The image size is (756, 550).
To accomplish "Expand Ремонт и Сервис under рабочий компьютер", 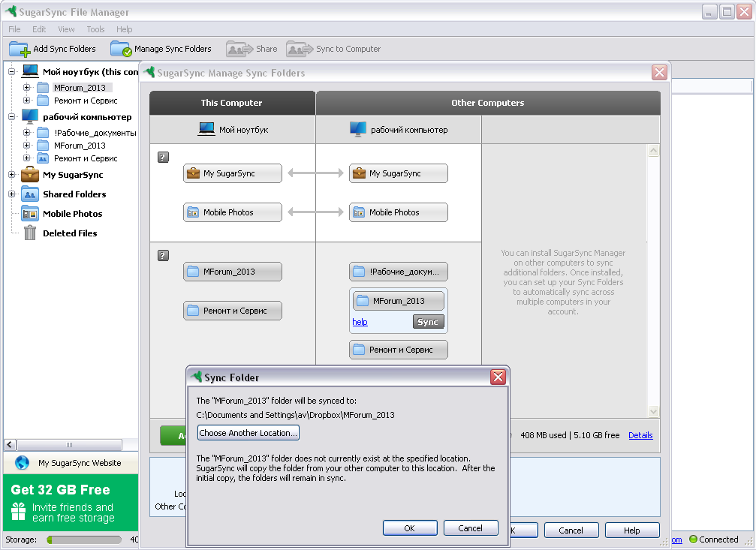I will pyautogui.click(x=26, y=158).
